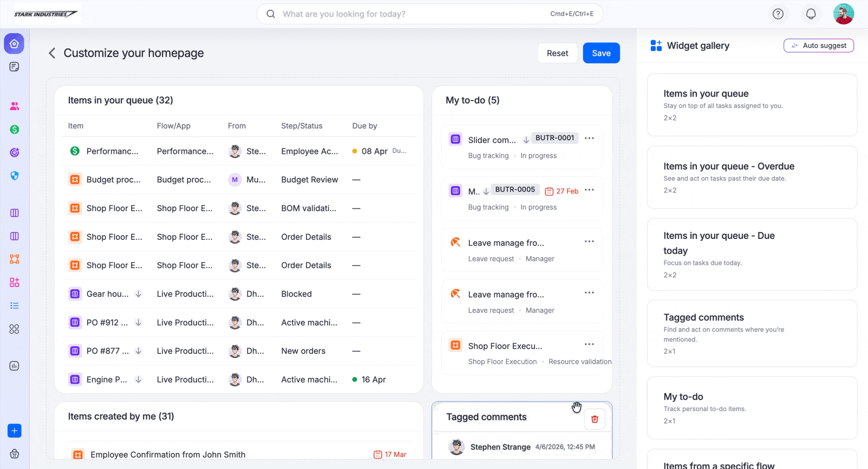Open three-dot menu for BUTR-0005 to-do
The height and width of the screenshot is (469, 868).
(x=589, y=190)
